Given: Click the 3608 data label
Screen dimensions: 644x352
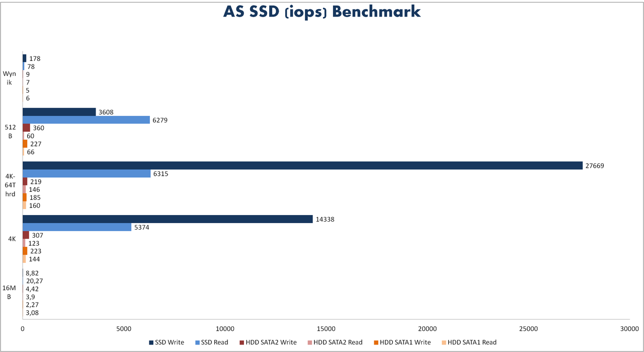Looking at the screenshot, I should click(106, 112).
